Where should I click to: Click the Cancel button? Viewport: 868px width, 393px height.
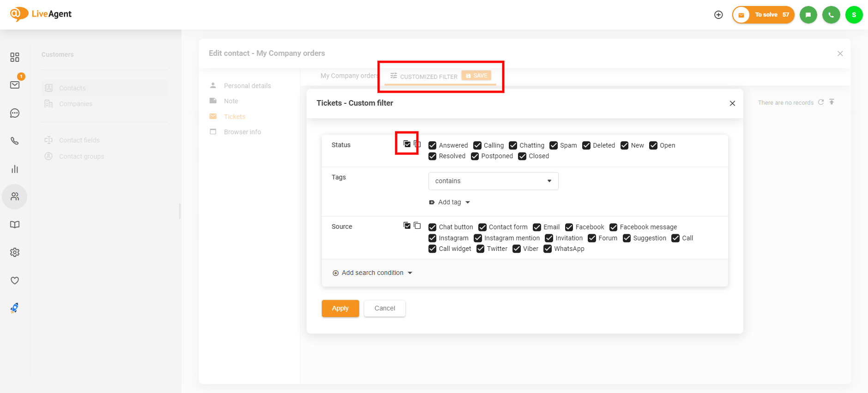[385, 308]
